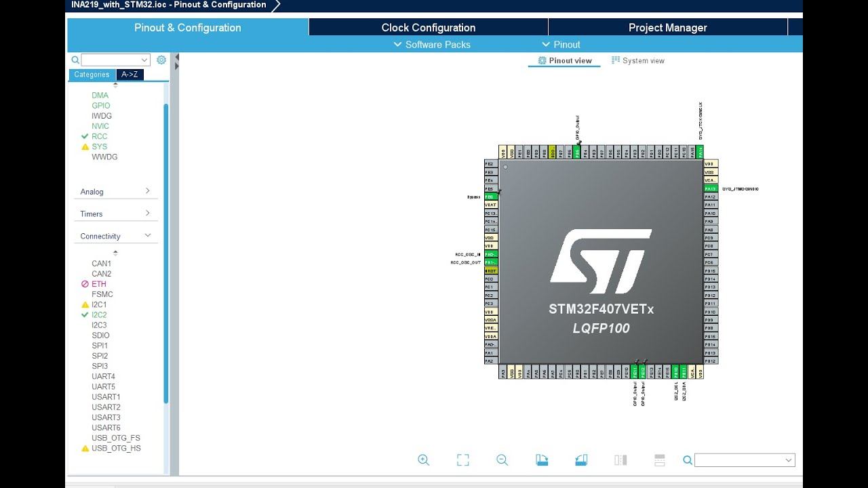Click the small sort arrows above DMA
Image resolution: width=868 pixels, height=488 pixels.
pyautogui.click(x=115, y=85)
